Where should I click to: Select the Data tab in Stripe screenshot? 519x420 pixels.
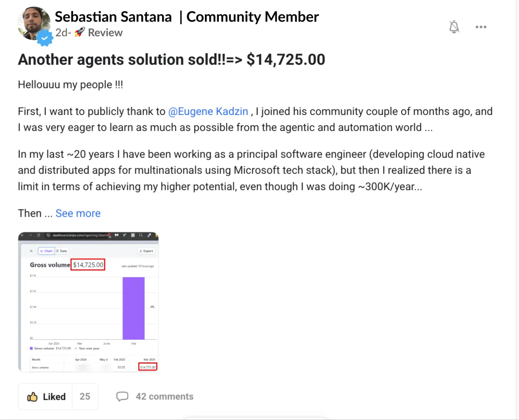[61, 251]
